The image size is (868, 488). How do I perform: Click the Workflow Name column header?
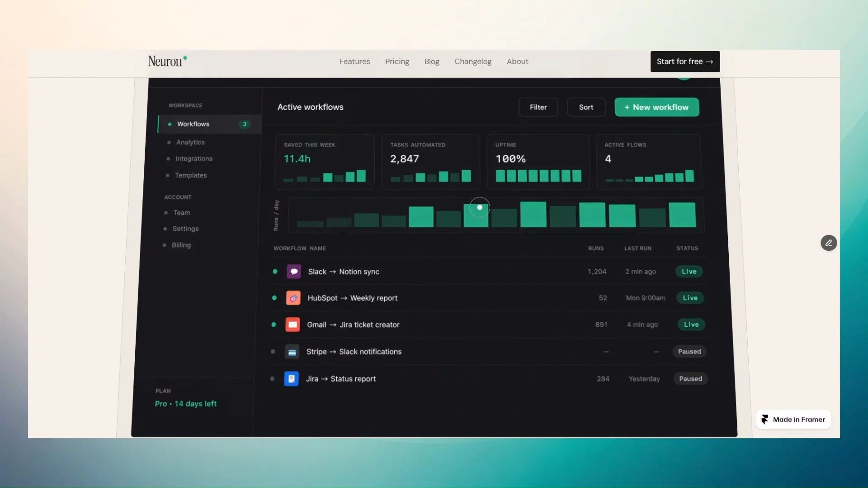[x=300, y=249]
